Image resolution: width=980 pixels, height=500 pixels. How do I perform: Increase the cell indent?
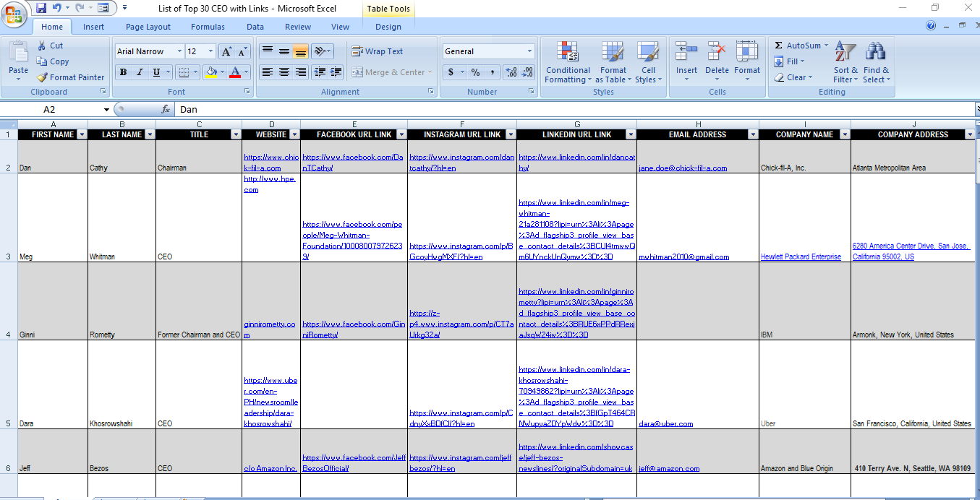tap(336, 72)
